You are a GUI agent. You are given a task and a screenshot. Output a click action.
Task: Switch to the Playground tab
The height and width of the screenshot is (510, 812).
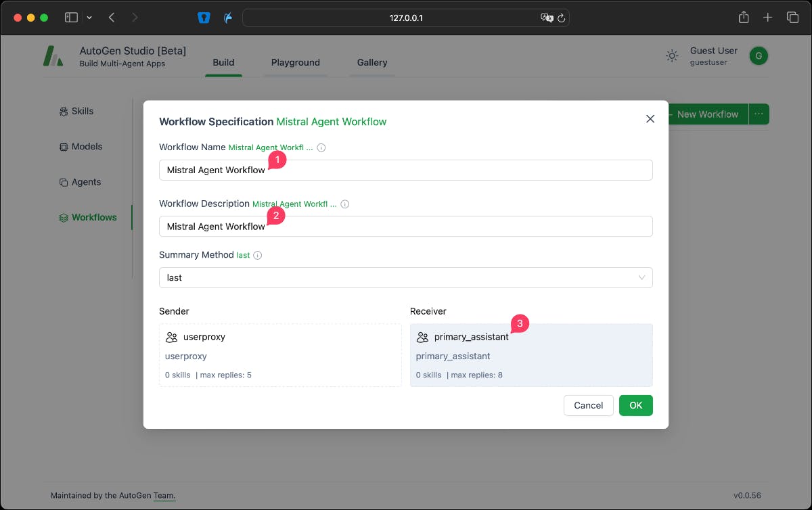coord(295,62)
